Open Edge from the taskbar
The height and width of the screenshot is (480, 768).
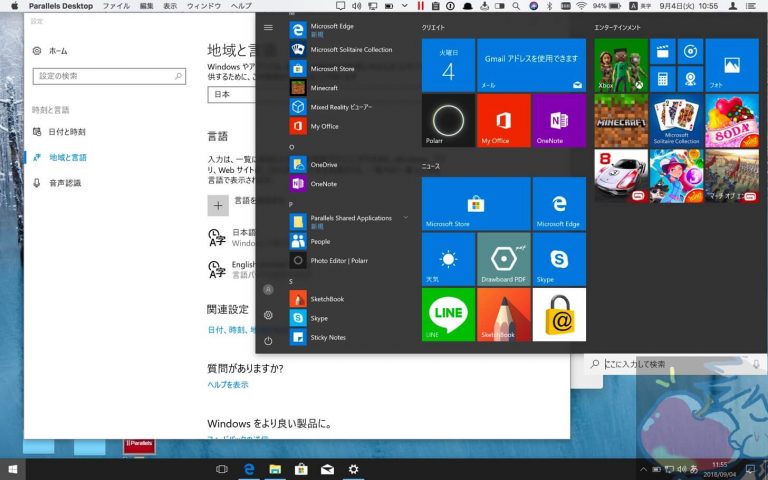click(x=249, y=469)
